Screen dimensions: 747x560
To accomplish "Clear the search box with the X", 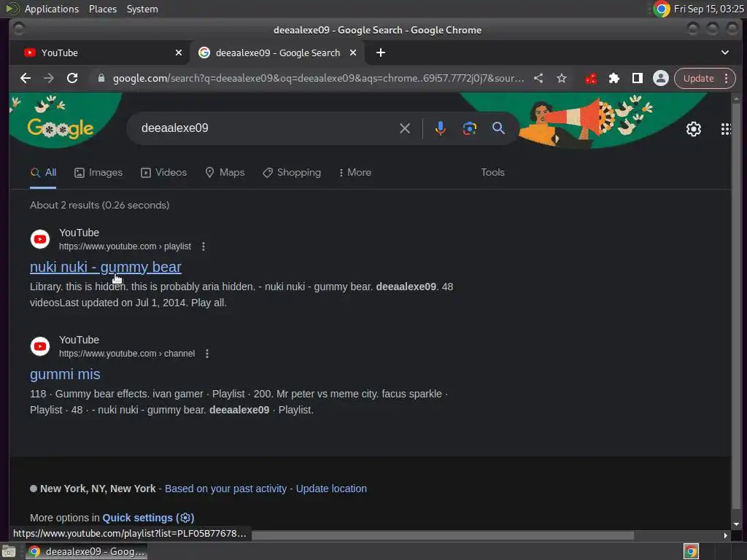I will coord(404,128).
